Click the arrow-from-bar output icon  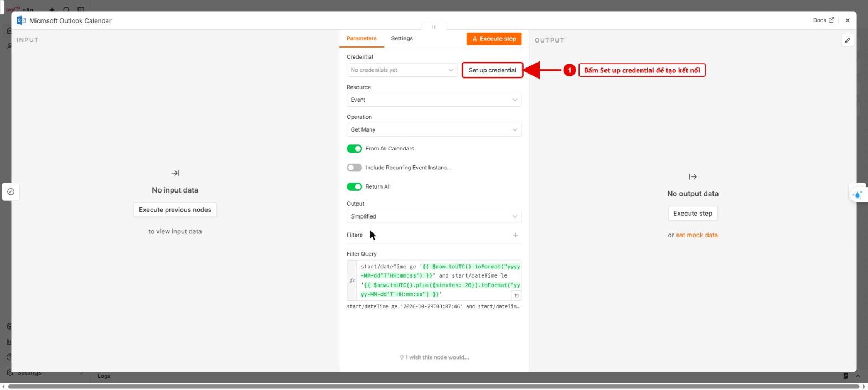pos(693,177)
